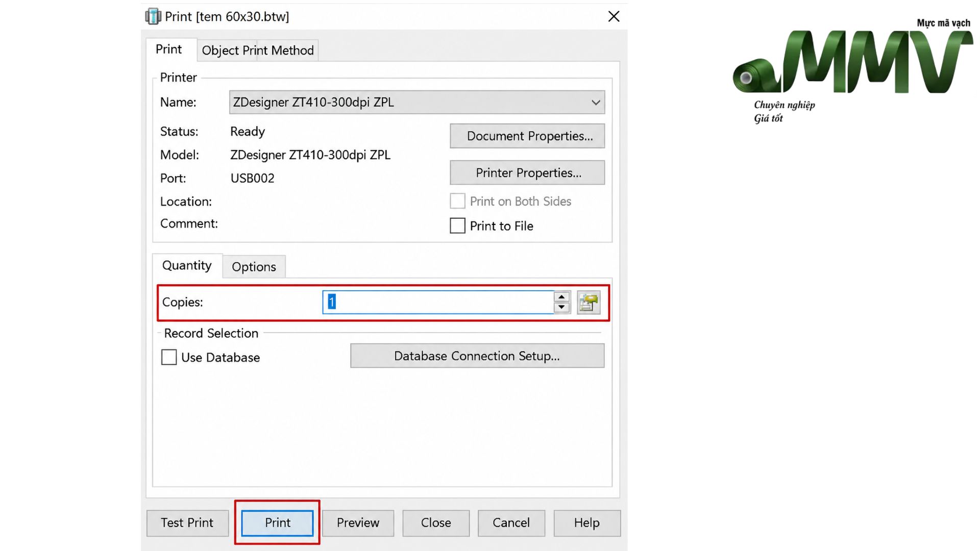The height and width of the screenshot is (551, 980).
Task: Click the Test Print button
Action: (x=187, y=523)
